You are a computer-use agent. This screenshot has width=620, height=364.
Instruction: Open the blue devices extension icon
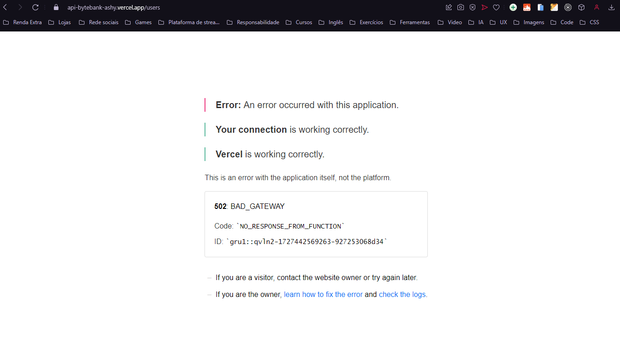tap(541, 7)
